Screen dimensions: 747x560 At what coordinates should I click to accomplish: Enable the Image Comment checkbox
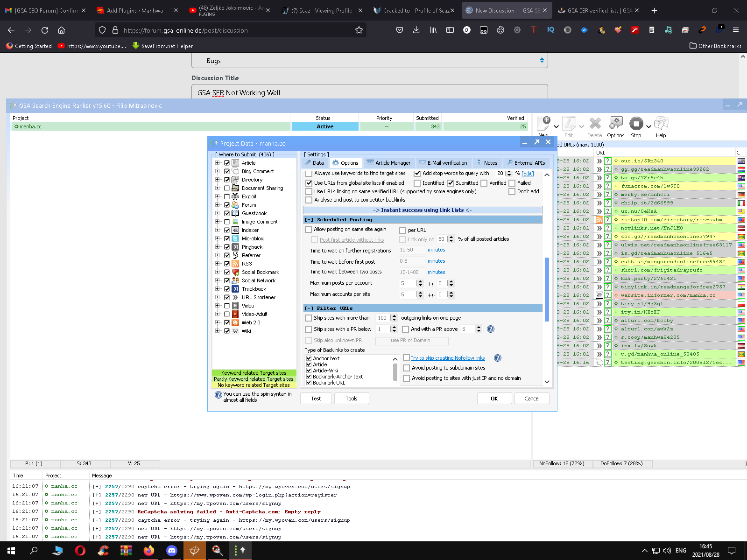227,222
